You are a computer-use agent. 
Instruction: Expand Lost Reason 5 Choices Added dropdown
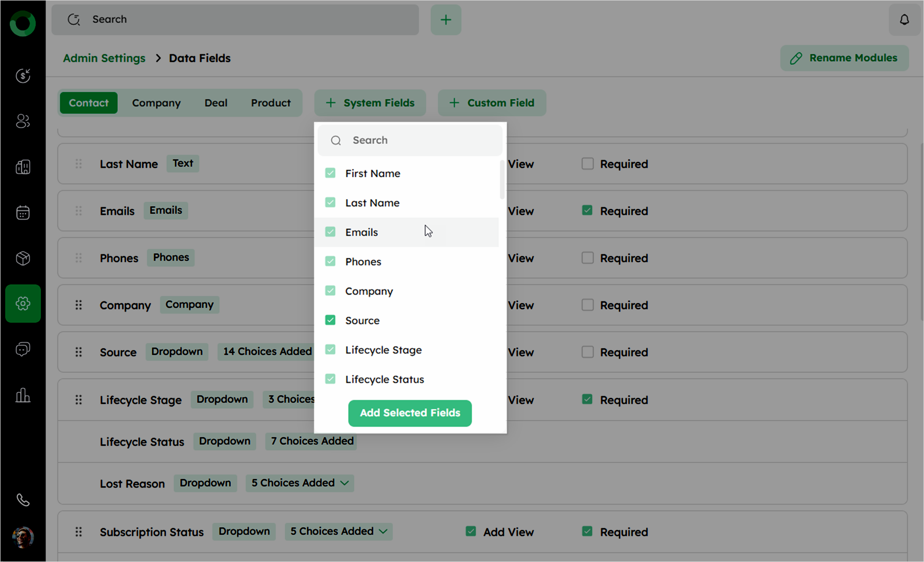pyautogui.click(x=300, y=483)
